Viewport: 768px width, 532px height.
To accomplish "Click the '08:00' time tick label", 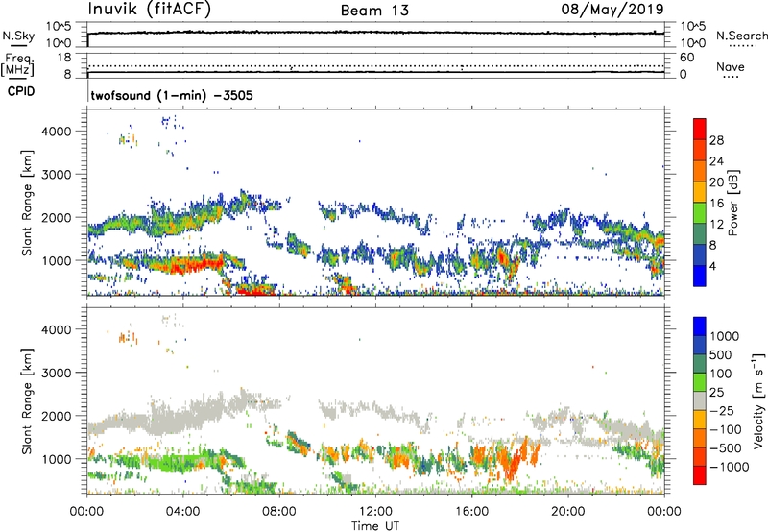I will (x=278, y=512).
